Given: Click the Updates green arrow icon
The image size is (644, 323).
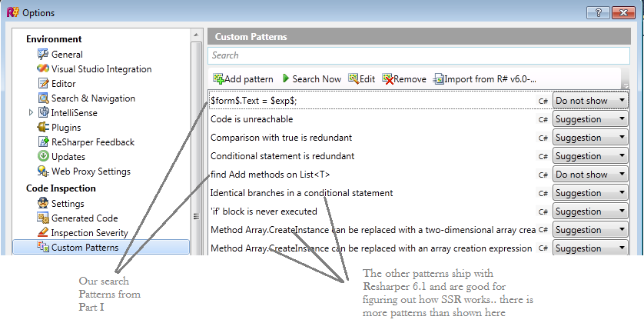Looking at the screenshot, I should coord(43,157).
